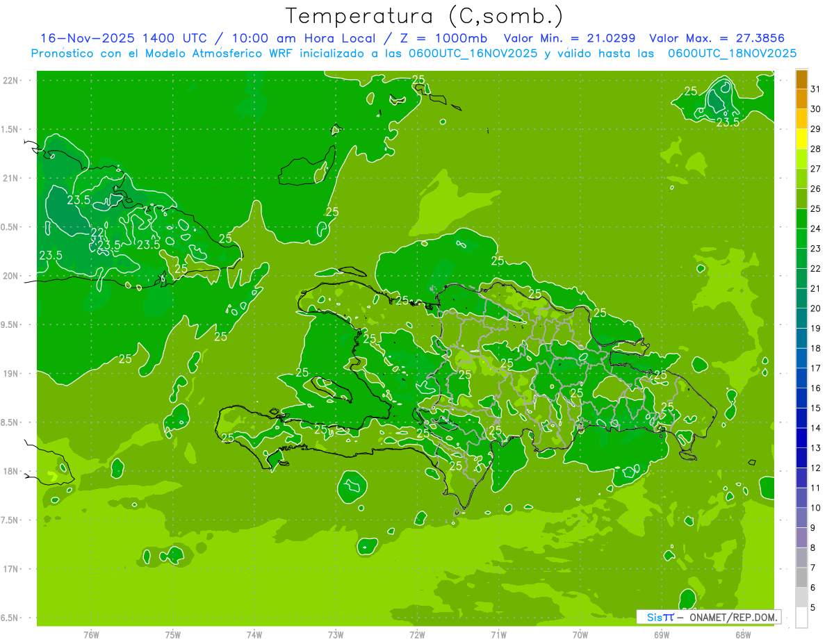This screenshot has width=834, height=644.
Task: Click the "8.5N" latitude axis label
Action: click(x=10, y=423)
